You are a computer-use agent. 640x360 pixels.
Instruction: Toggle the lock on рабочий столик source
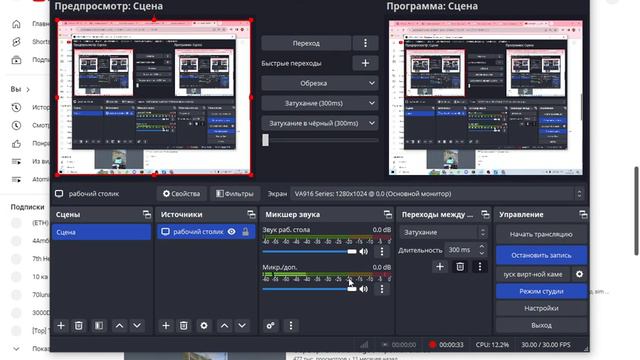(245, 232)
